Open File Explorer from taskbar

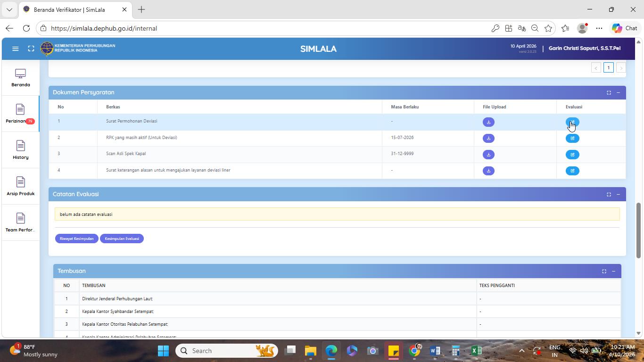(310, 351)
